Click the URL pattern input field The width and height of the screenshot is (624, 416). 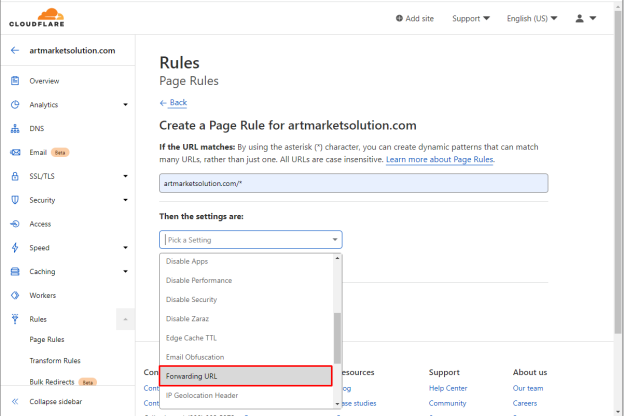point(354,183)
